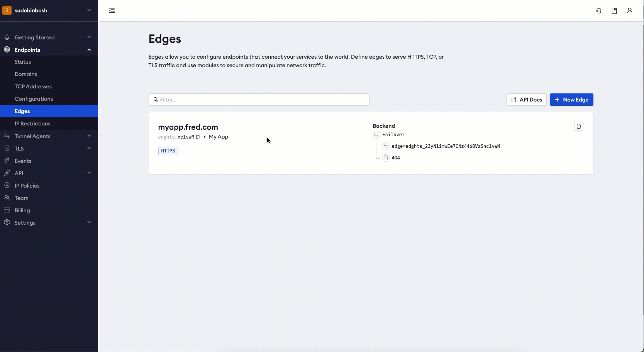Open the Domains page

pyautogui.click(x=26, y=74)
